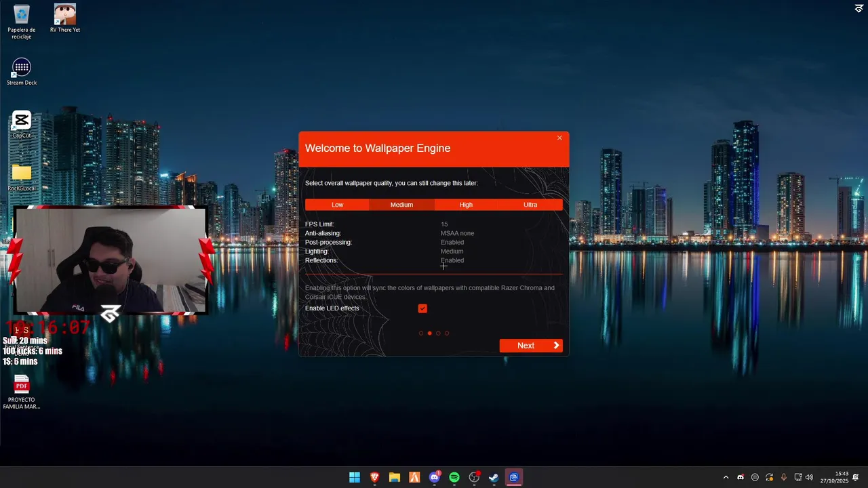
Task: Jump to the fourth wizard page dot
Action: (447, 333)
